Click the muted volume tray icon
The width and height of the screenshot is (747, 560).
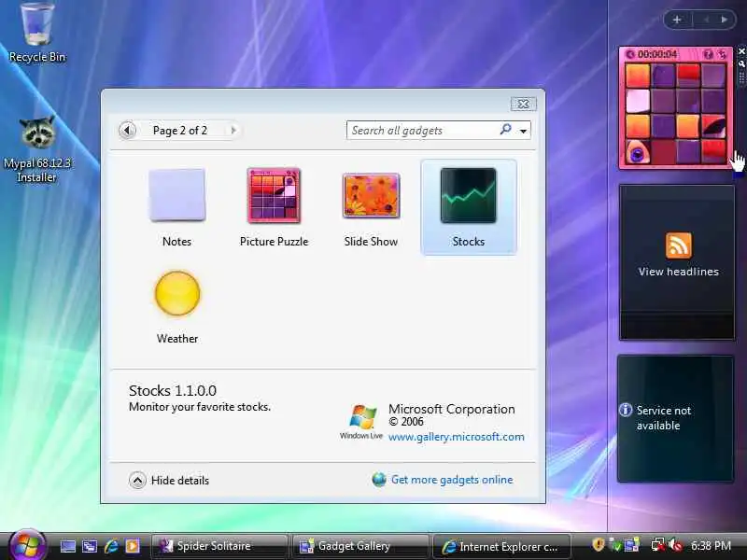tap(675, 545)
